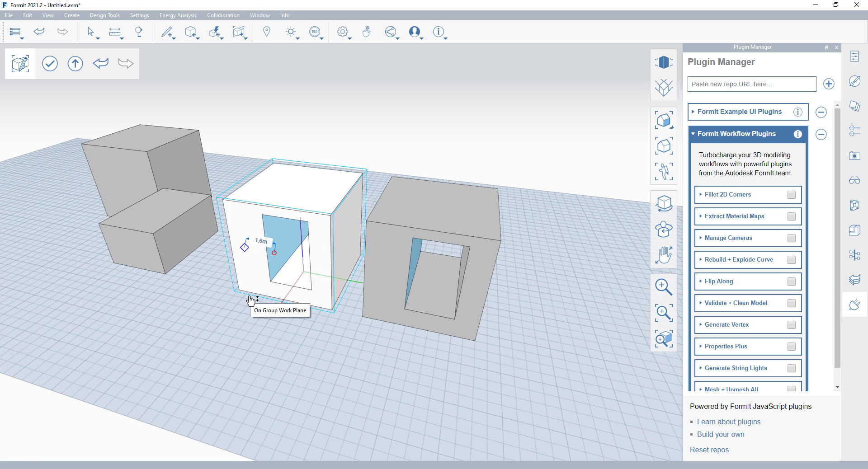Activate the Pan hand tool
The width and height of the screenshot is (868, 469).
[663, 255]
